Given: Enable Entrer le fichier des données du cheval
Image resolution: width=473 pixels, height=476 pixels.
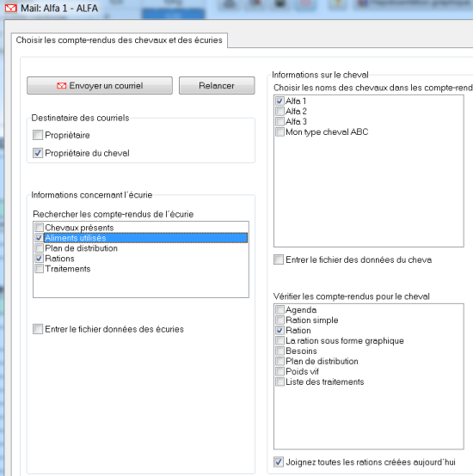Looking at the screenshot, I should click(x=279, y=259).
